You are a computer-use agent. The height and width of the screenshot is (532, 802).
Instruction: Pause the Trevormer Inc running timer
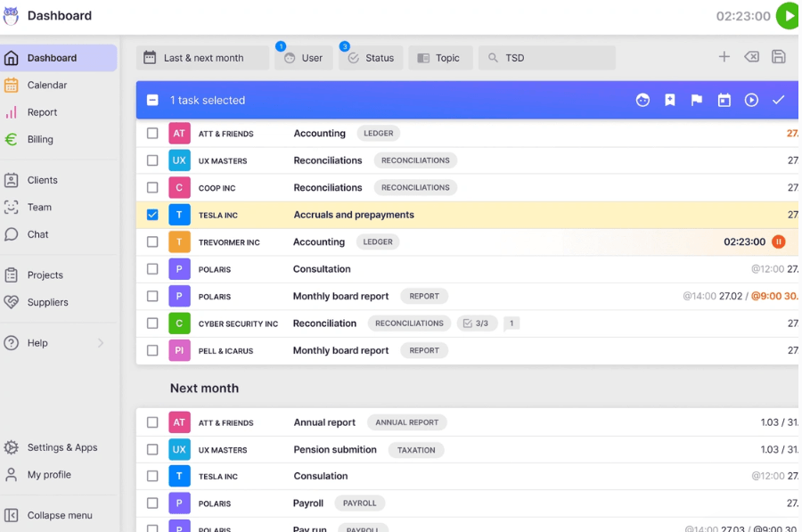(779, 242)
